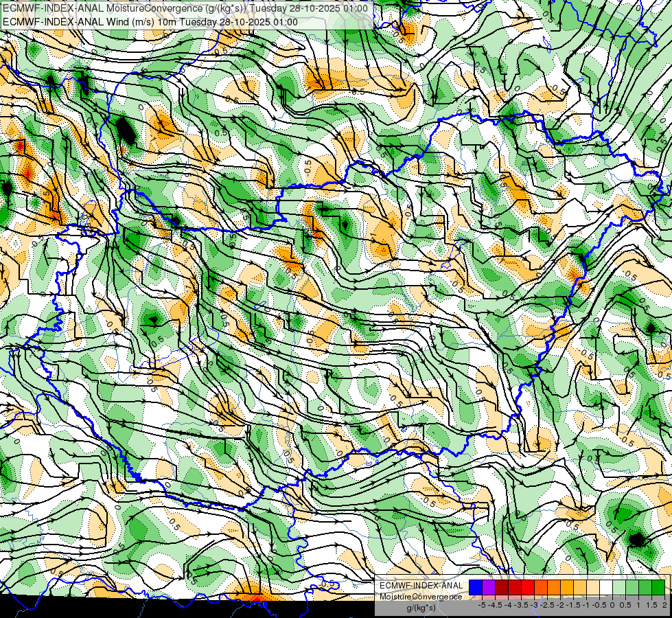Click the g/(kg*s) unit label in legend
The image size is (672, 618).
pos(421,608)
